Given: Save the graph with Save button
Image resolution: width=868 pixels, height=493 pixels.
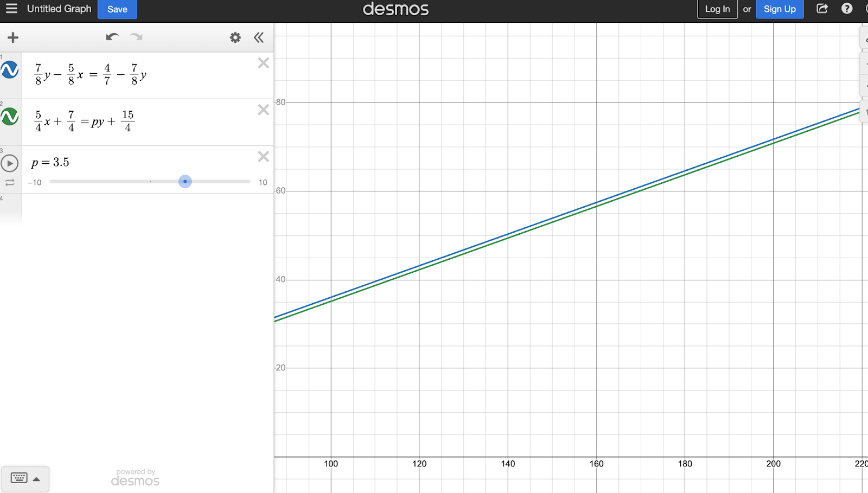Looking at the screenshot, I should [x=117, y=9].
